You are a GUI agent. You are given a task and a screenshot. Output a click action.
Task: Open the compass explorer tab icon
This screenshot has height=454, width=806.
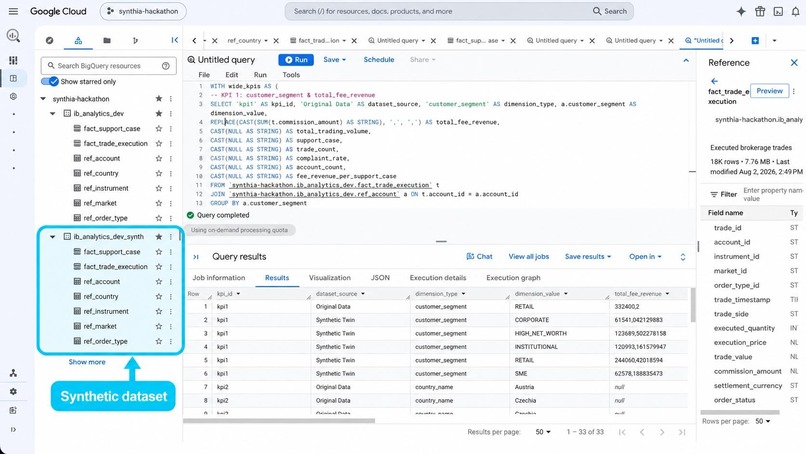[x=49, y=40]
